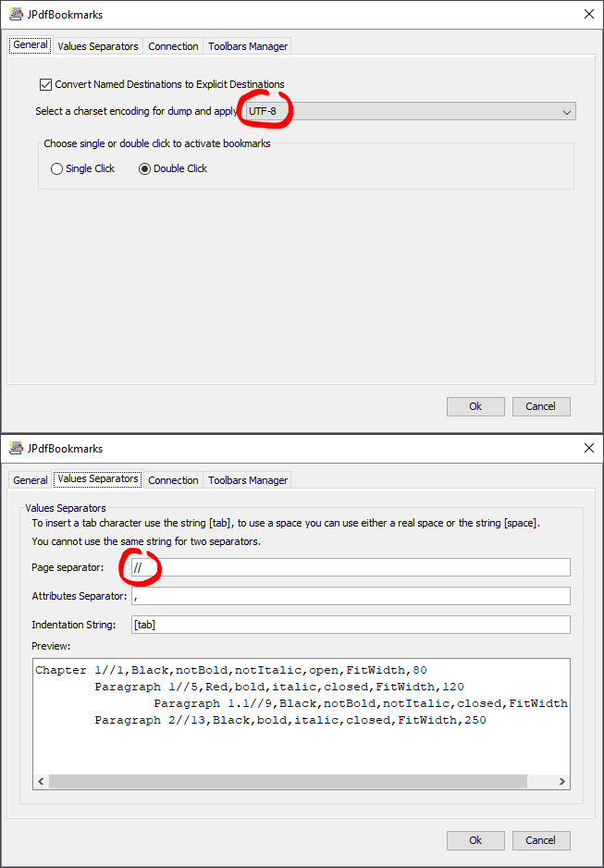Open the UTF-8 charset encoding dropdown
Viewport: 604px width, 868px height.
click(x=410, y=111)
